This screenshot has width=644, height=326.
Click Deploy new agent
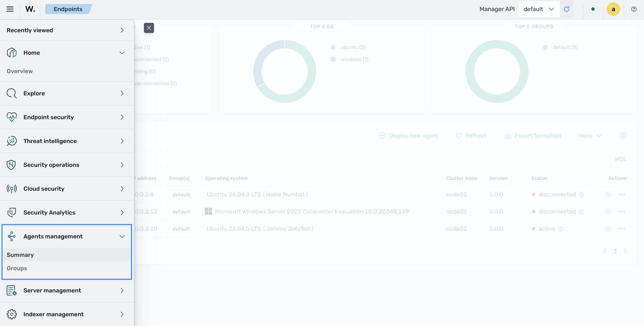[409, 136]
